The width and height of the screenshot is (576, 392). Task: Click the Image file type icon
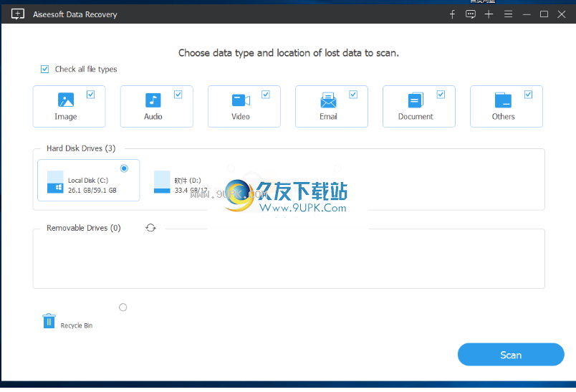tap(66, 100)
